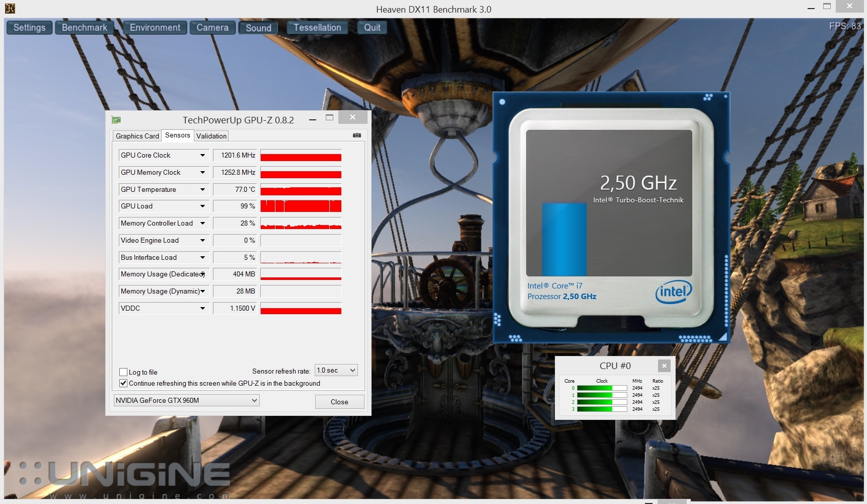Click the GPU Load history graph
The height and width of the screenshot is (504, 867).
[301, 206]
